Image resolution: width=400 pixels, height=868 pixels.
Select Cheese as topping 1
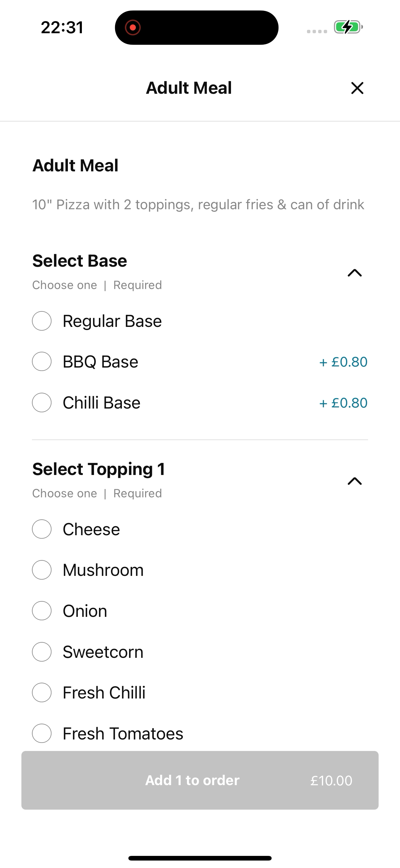(x=42, y=529)
